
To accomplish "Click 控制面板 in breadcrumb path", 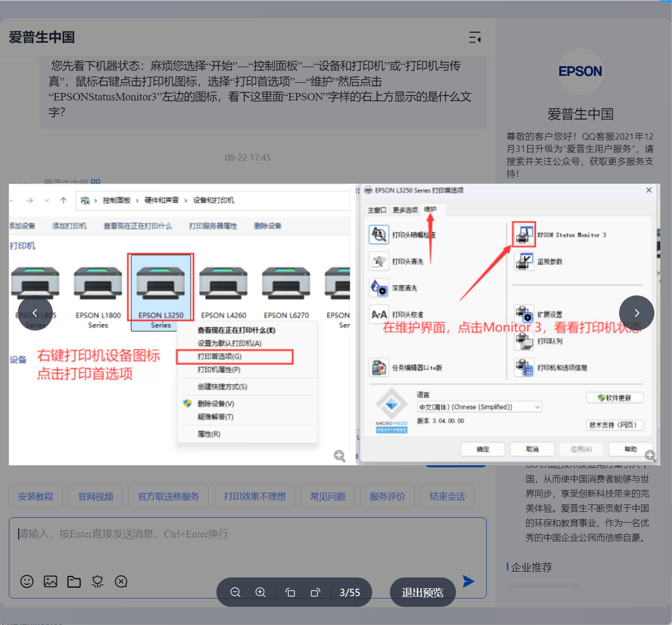I will click(x=117, y=200).
